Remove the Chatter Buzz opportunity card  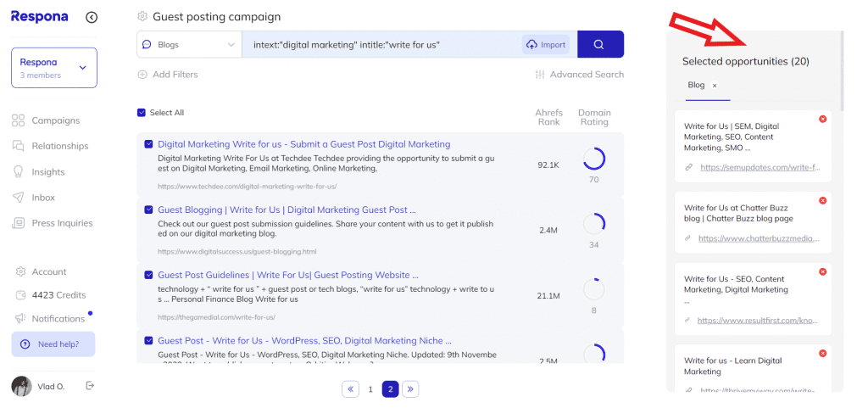tap(822, 200)
